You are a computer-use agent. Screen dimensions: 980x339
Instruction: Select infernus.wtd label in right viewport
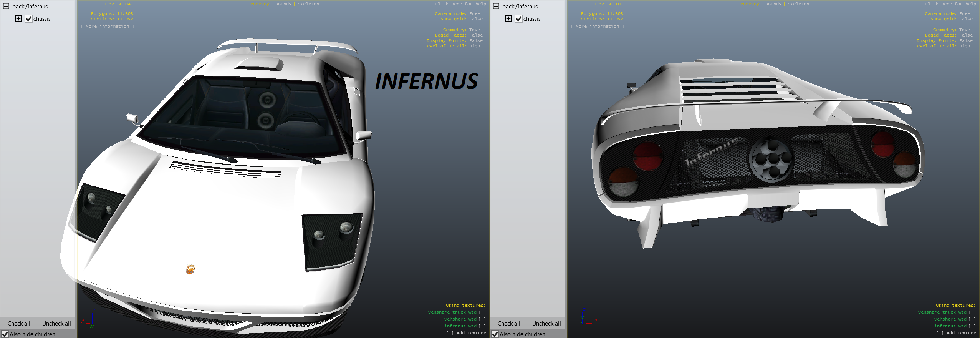[950, 326]
